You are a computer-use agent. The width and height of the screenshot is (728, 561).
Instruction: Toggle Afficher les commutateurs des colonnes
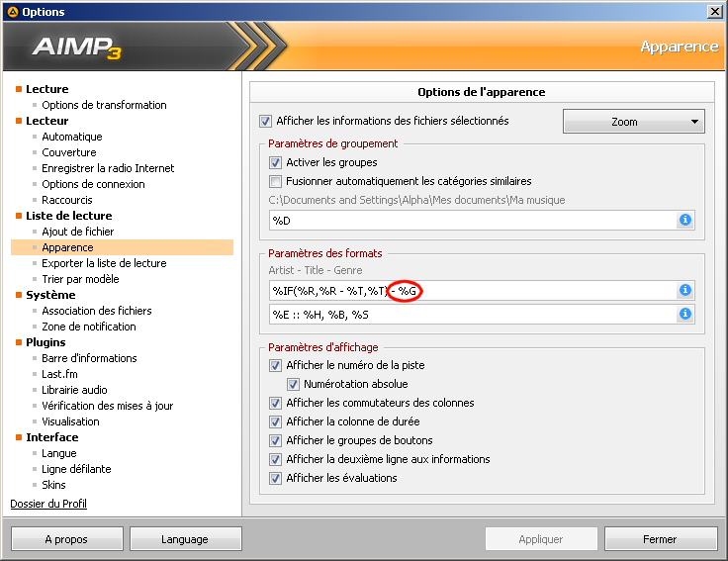[x=275, y=403]
